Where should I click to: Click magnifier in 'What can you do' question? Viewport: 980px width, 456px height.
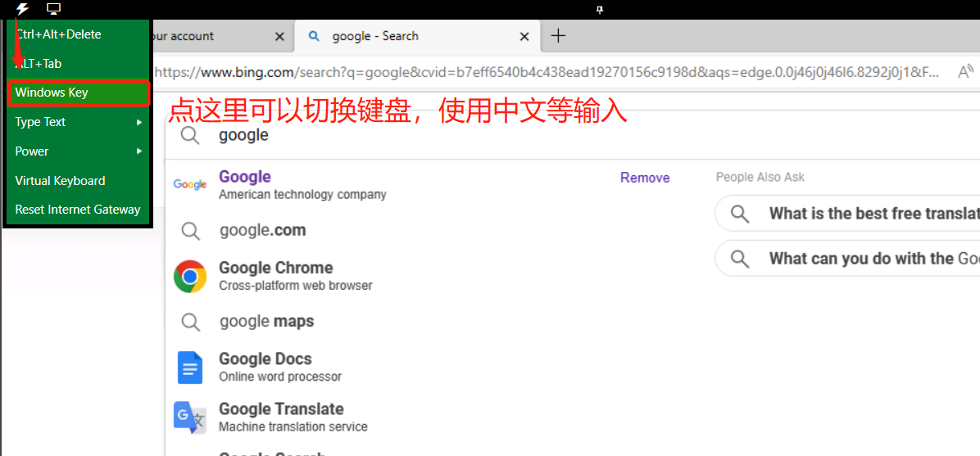click(x=740, y=258)
